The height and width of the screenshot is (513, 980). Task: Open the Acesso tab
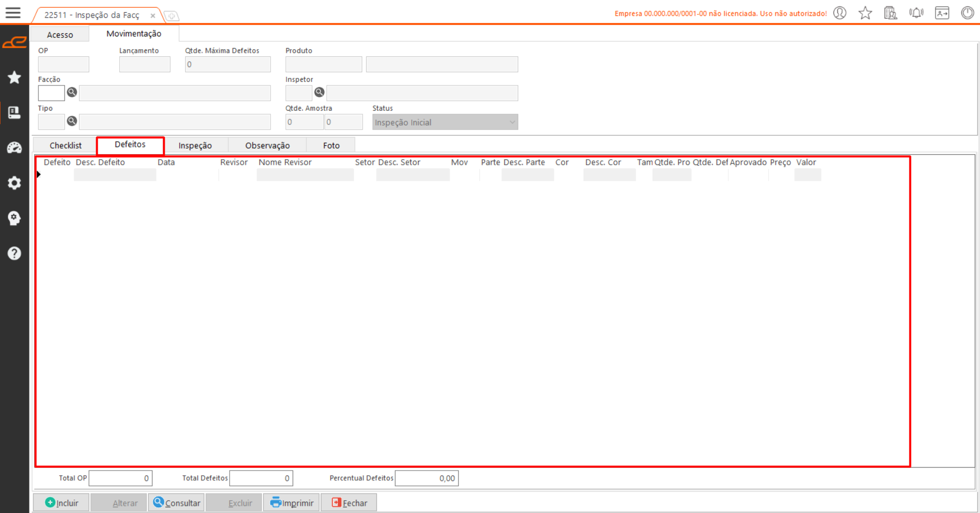pos(60,35)
